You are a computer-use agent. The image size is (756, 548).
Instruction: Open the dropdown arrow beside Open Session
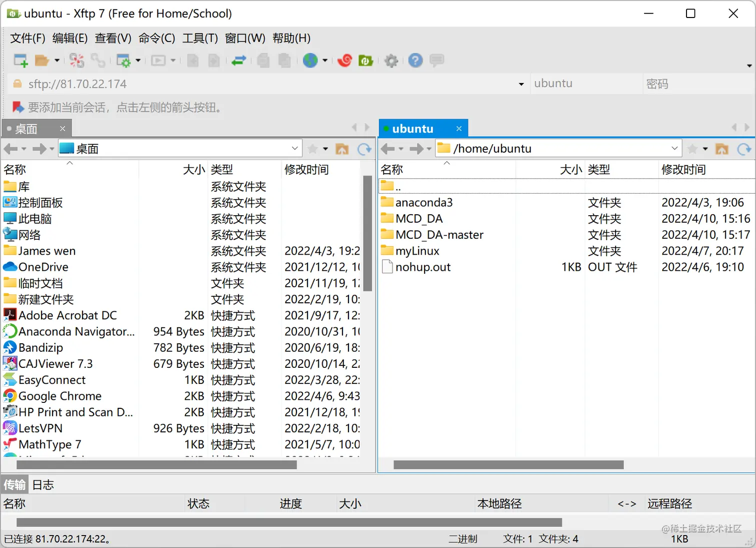[56, 61]
